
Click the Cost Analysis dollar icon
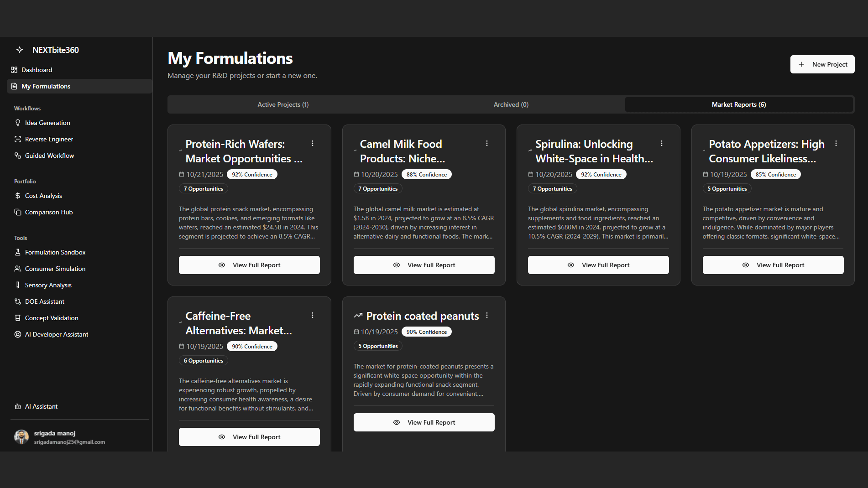[18, 196]
